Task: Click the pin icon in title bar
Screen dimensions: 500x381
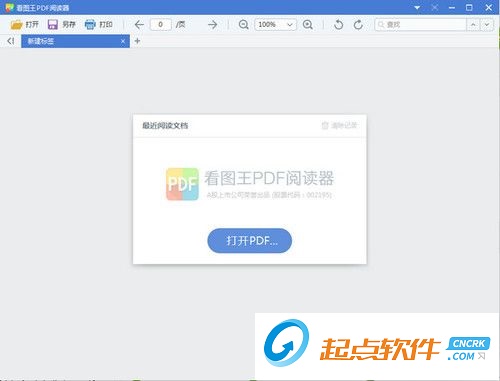Action: (x=434, y=7)
